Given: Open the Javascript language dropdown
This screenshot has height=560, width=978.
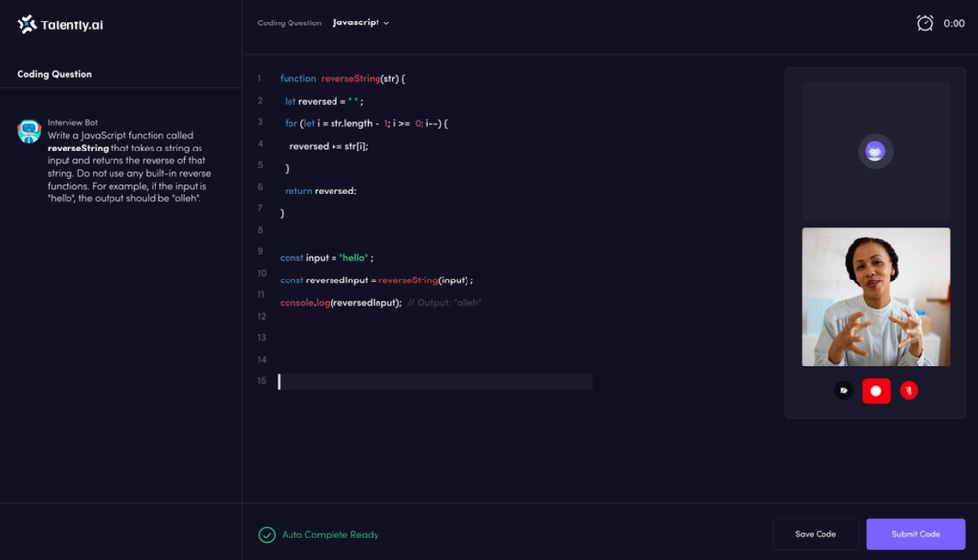Looking at the screenshot, I should click(361, 22).
